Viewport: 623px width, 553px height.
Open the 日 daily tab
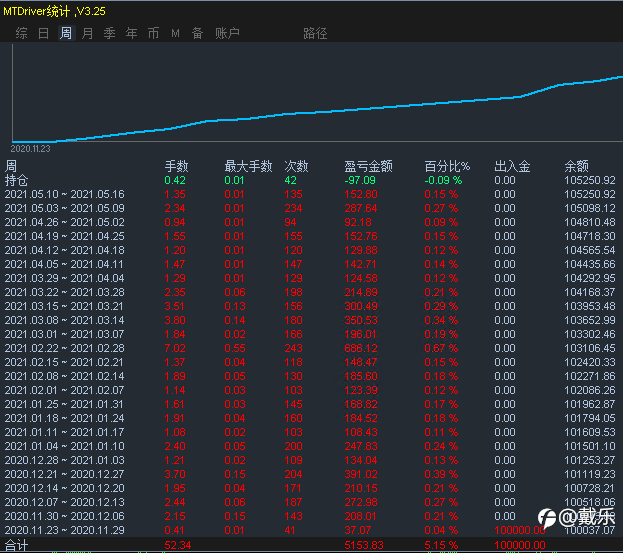43,33
